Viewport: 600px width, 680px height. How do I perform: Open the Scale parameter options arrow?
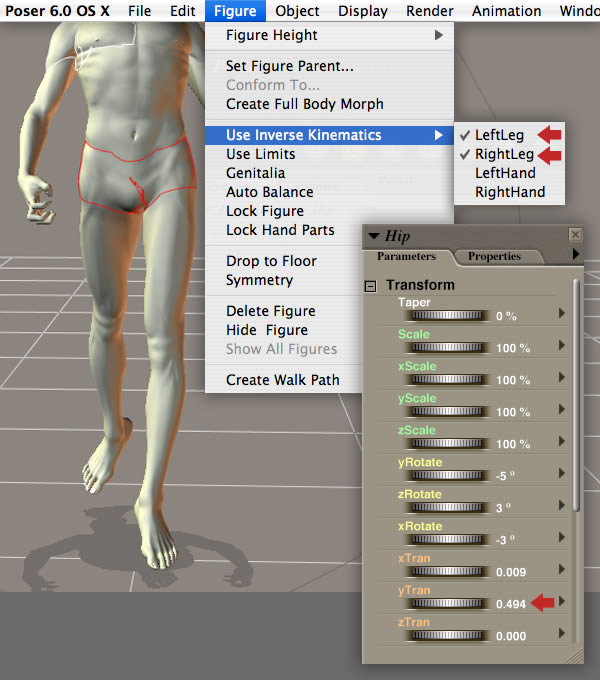562,345
